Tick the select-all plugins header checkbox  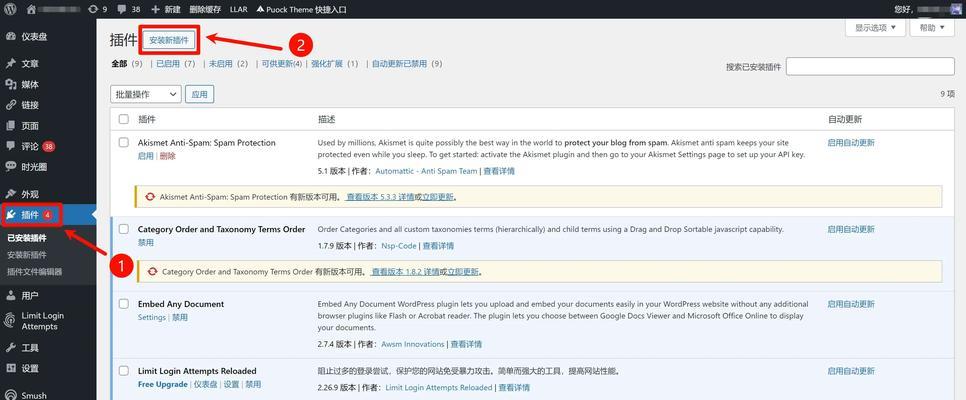click(124, 119)
